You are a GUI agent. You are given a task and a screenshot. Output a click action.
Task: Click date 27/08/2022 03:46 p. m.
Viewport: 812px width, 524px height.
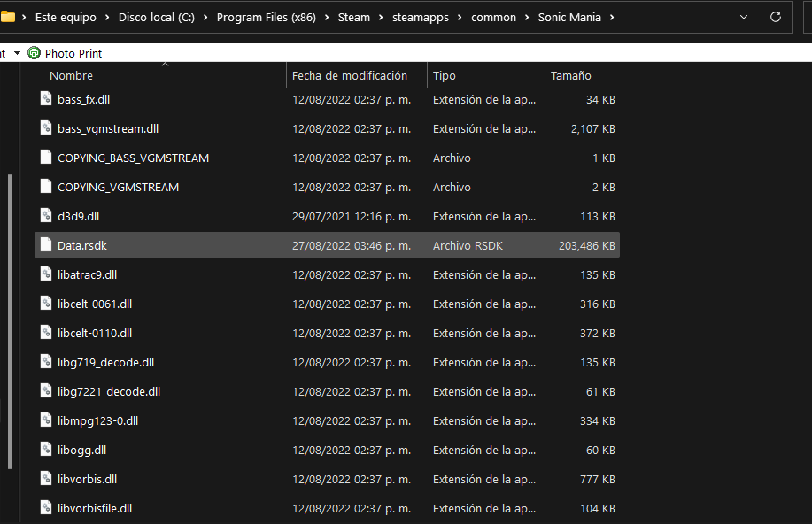pos(352,245)
